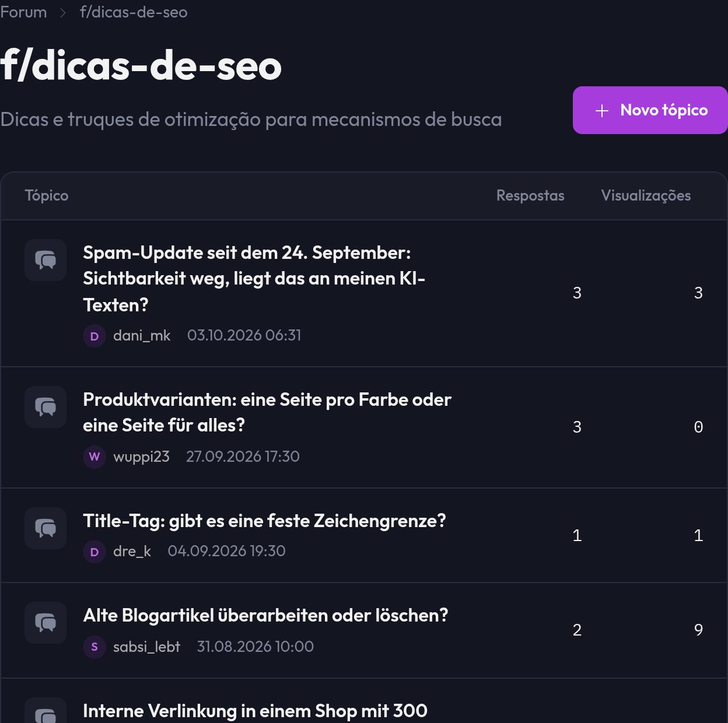
Task: Click the chat icon beside Alte Blogartikel topic
Action: point(45,623)
